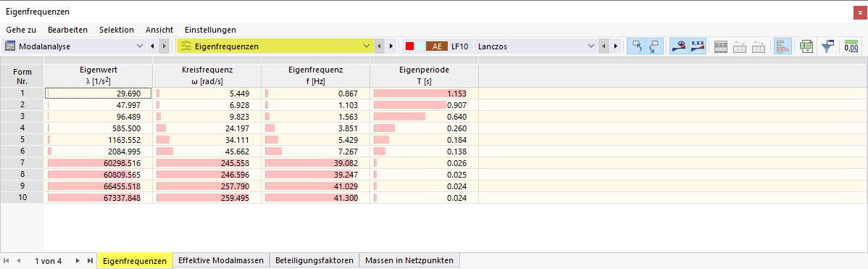The image size is (868, 269).
Task: Click the red load case color swatch
Action: pos(409,46)
